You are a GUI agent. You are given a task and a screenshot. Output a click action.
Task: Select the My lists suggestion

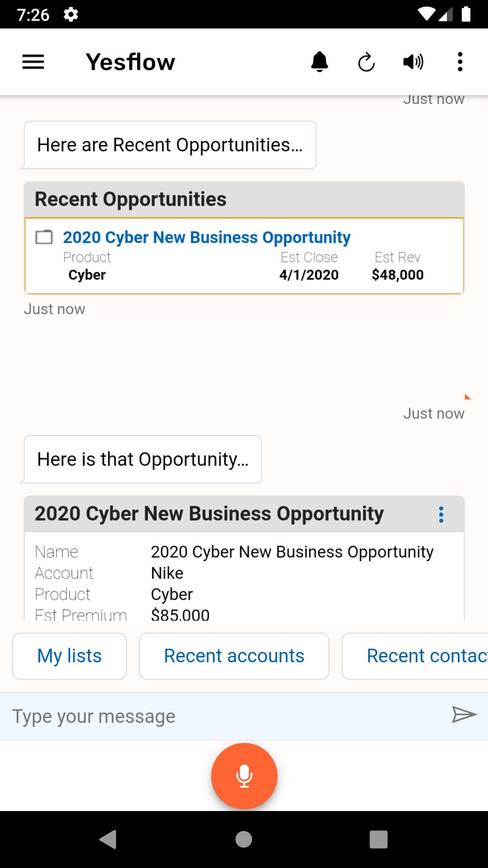point(69,656)
